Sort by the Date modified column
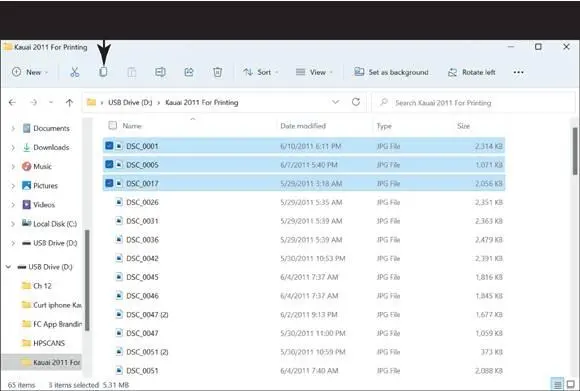 point(303,126)
